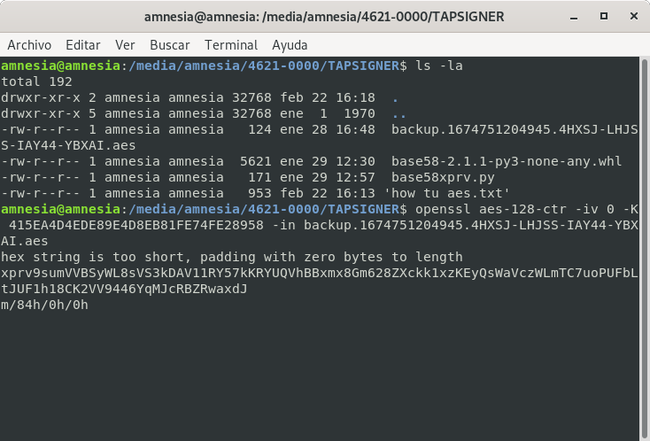Click the xprv9sumVVBSyWL8s key output line
650x441 pixels.
click(x=320, y=272)
